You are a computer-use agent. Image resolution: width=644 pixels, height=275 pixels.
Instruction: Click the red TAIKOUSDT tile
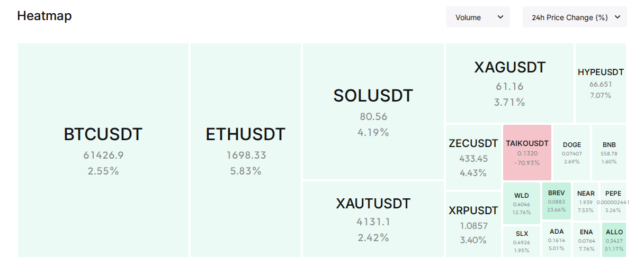pos(527,153)
